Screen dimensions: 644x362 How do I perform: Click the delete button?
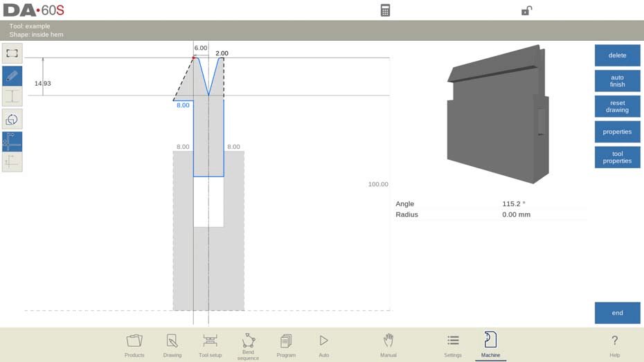[617, 55]
